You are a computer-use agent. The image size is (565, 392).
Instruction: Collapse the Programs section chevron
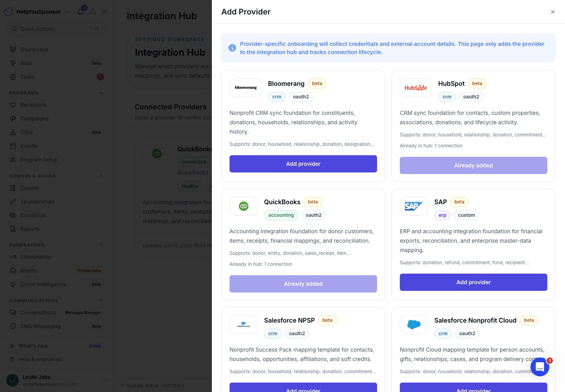coord(101,93)
